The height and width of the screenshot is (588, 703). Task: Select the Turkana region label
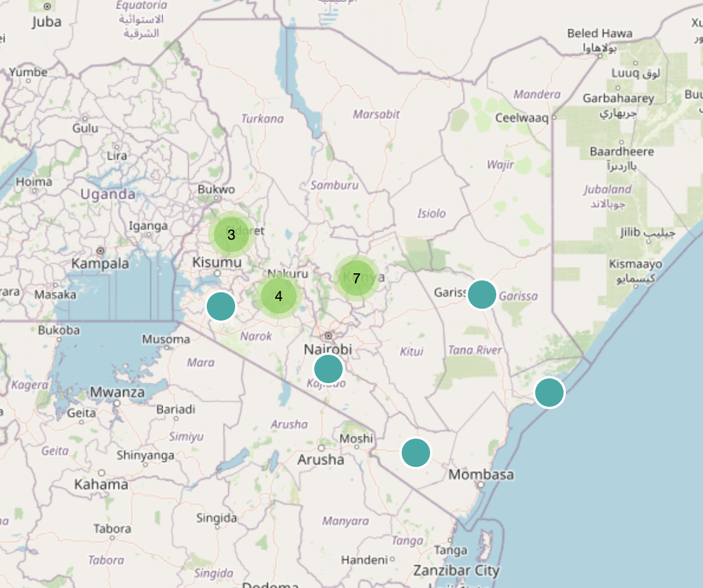coord(262,119)
